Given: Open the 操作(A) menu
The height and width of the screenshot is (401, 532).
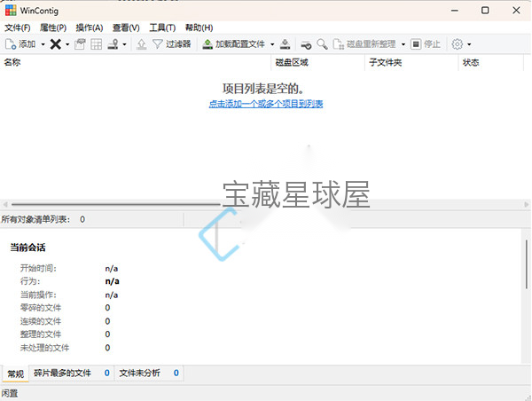Looking at the screenshot, I should pos(90,28).
